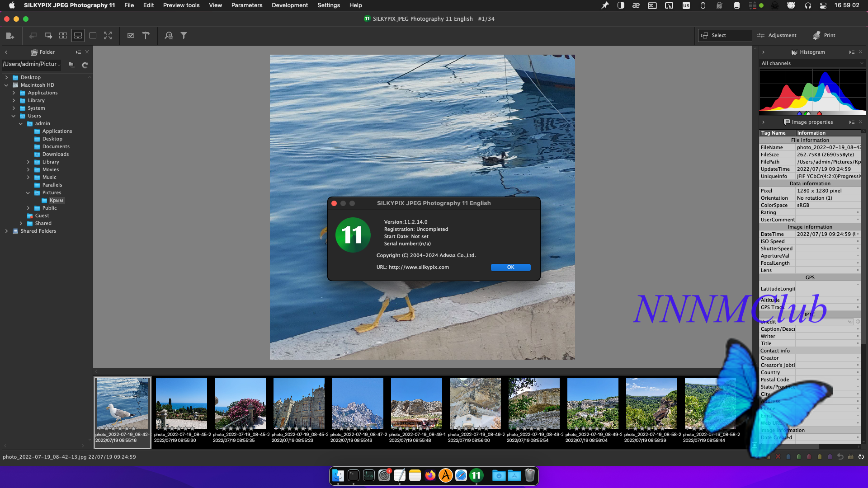Enter full screen preview mode
The image size is (868, 488).
(108, 36)
